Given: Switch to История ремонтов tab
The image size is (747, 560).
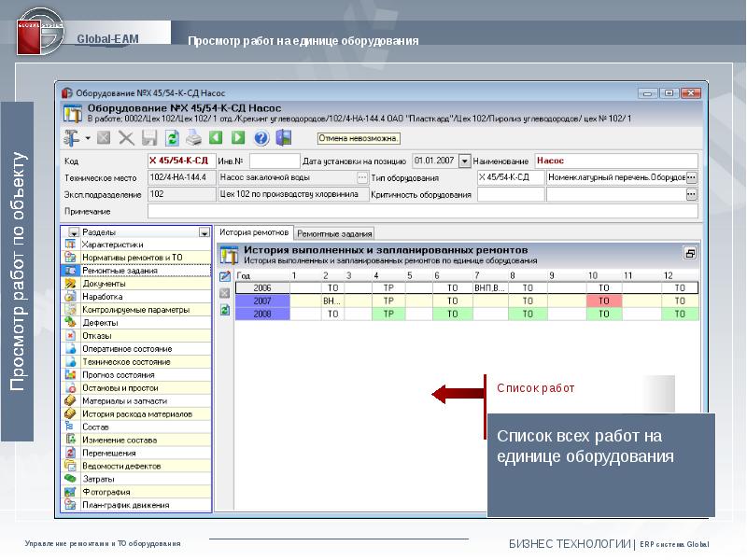Looking at the screenshot, I should click(254, 232).
